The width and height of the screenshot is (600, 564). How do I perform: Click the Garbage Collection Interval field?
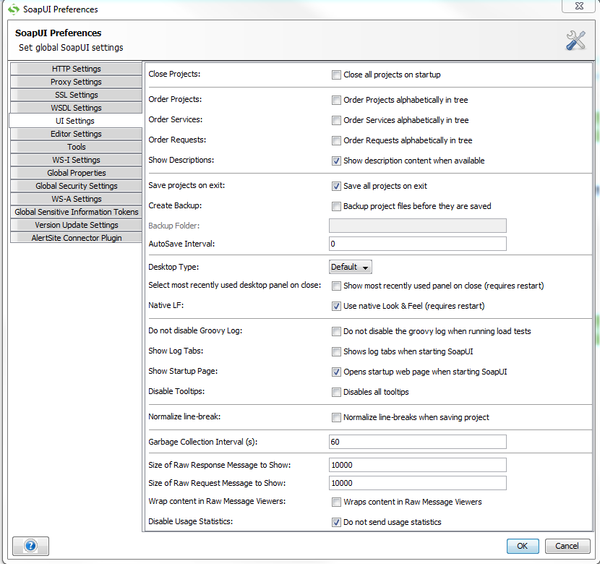(417, 442)
